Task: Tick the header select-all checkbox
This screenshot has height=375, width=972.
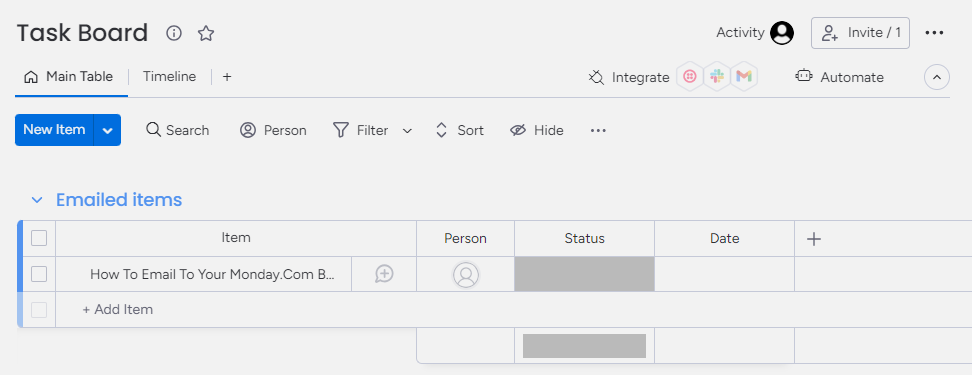Action: click(x=39, y=238)
